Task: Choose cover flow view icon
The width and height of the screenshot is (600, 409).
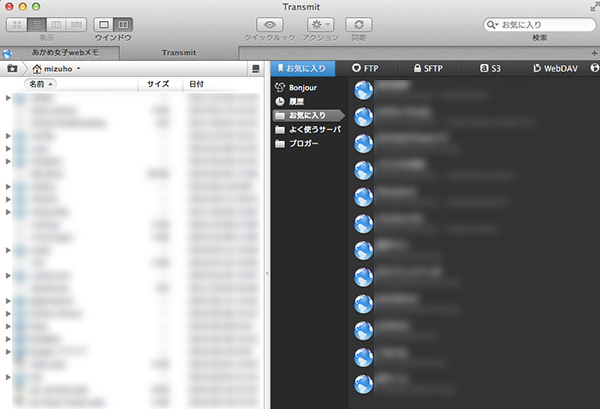Action: [x=77, y=25]
